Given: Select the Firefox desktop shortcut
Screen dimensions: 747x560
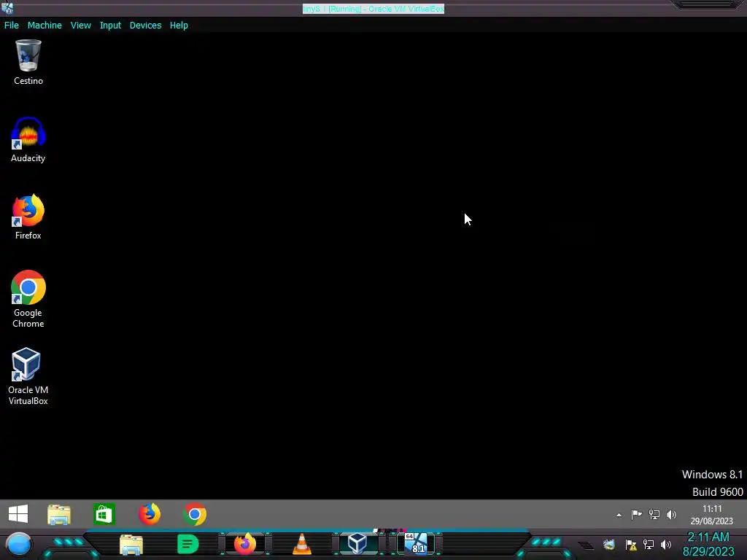Looking at the screenshot, I should [28, 217].
